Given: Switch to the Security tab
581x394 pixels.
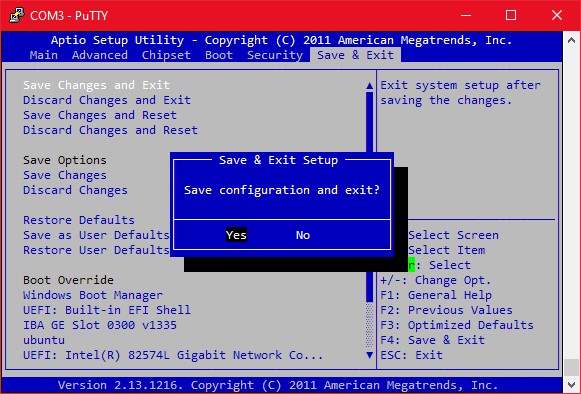Looking at the screenshot, I should pos(275,55).
